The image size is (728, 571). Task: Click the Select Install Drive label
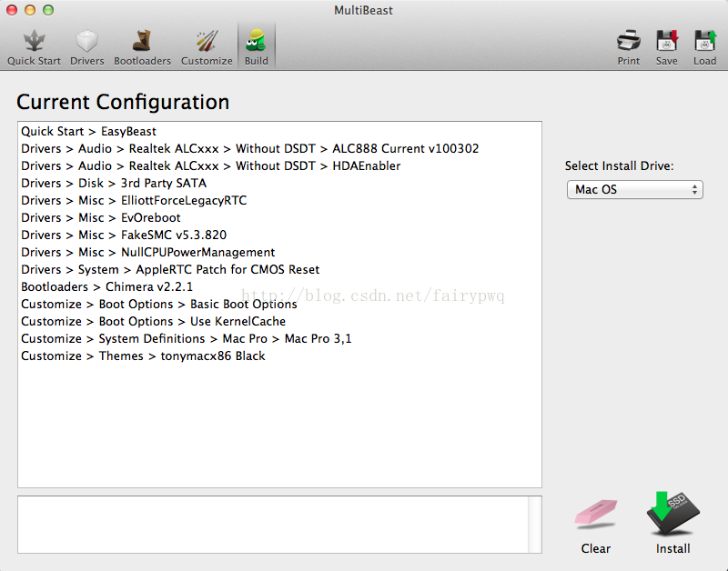619,166
